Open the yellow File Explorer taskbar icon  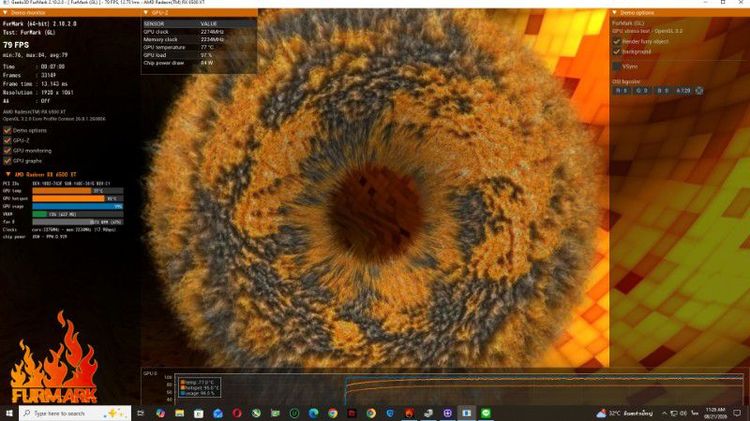pyautogui.click(x=179, y=413)
